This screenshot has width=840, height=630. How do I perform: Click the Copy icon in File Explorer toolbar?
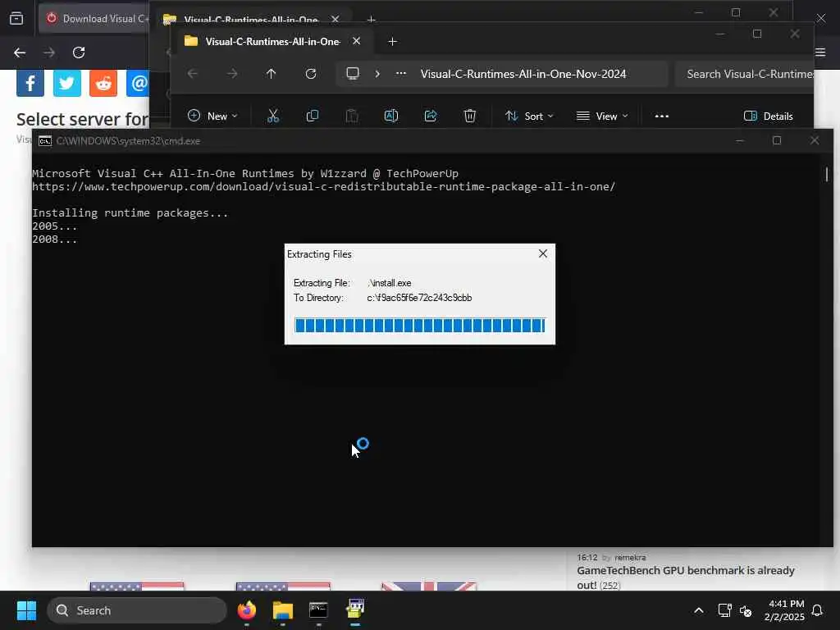point(313,116)
